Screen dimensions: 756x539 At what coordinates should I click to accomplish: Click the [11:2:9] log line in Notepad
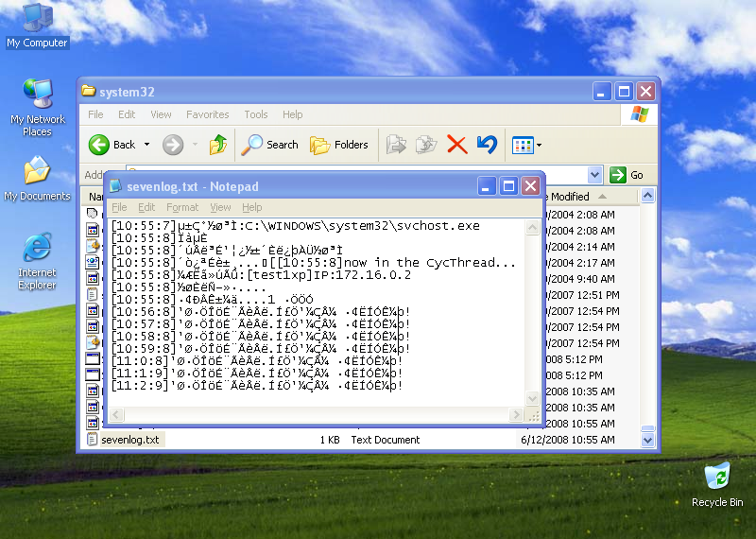click(256, 386)
